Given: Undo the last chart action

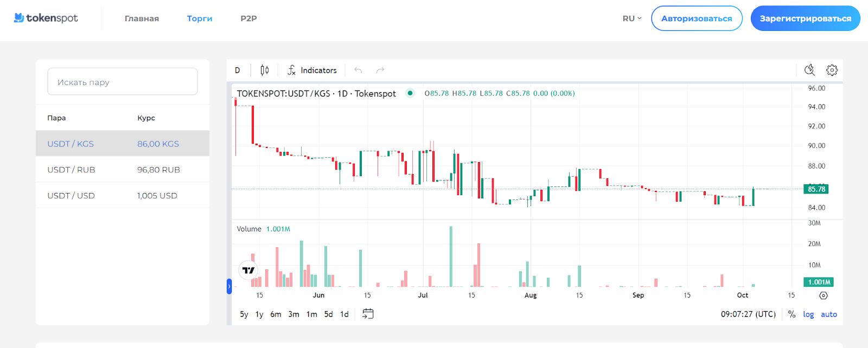Looking at the screenshot, I should (x=358, y=70).
